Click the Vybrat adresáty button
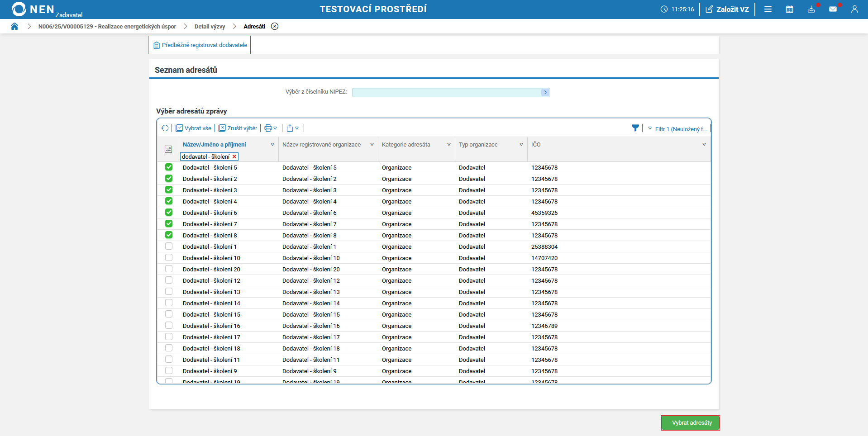 click(x=690, y=423)
